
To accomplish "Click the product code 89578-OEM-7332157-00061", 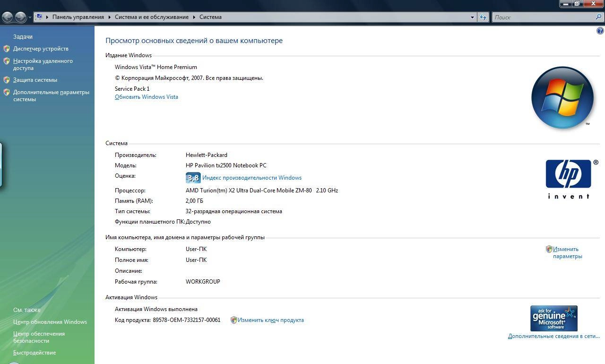I will click(x=187, y=320).
